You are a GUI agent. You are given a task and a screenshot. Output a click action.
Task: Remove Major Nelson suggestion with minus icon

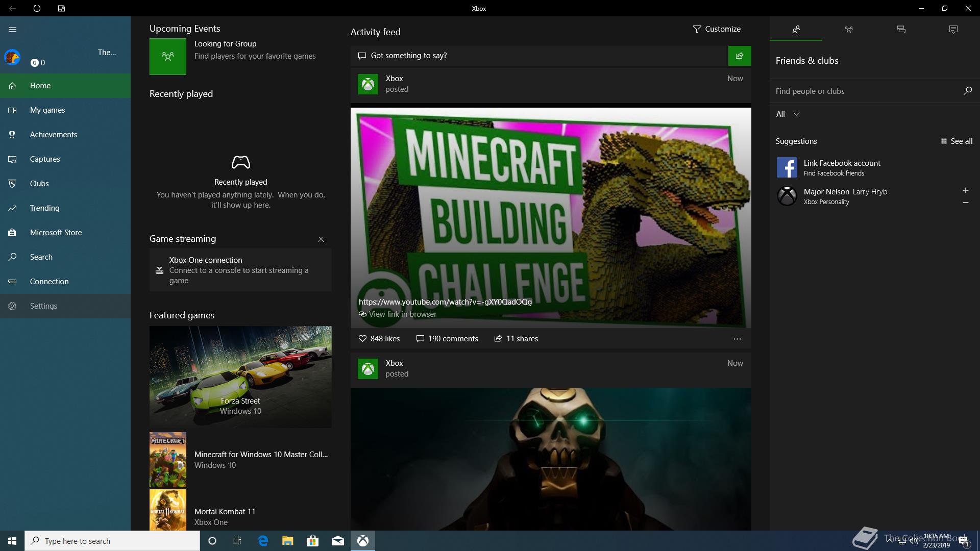tap(965, 203)
